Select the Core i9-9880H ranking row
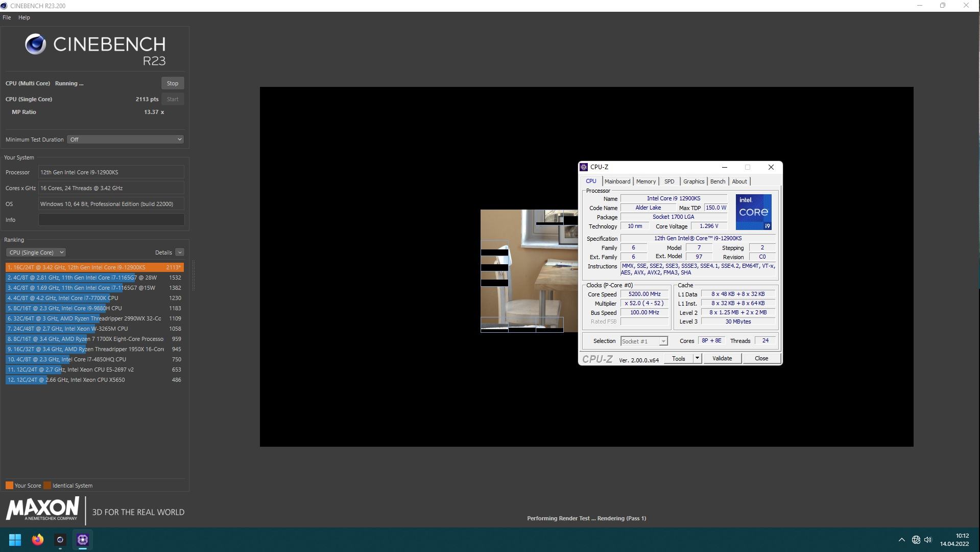The width and height of the screenshot is (980, 552). [94, 308]
